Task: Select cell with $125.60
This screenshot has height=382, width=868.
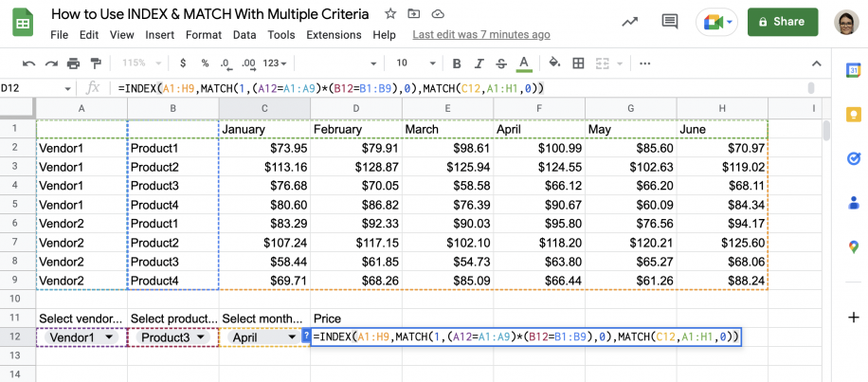Action: (x=722, y=243)
